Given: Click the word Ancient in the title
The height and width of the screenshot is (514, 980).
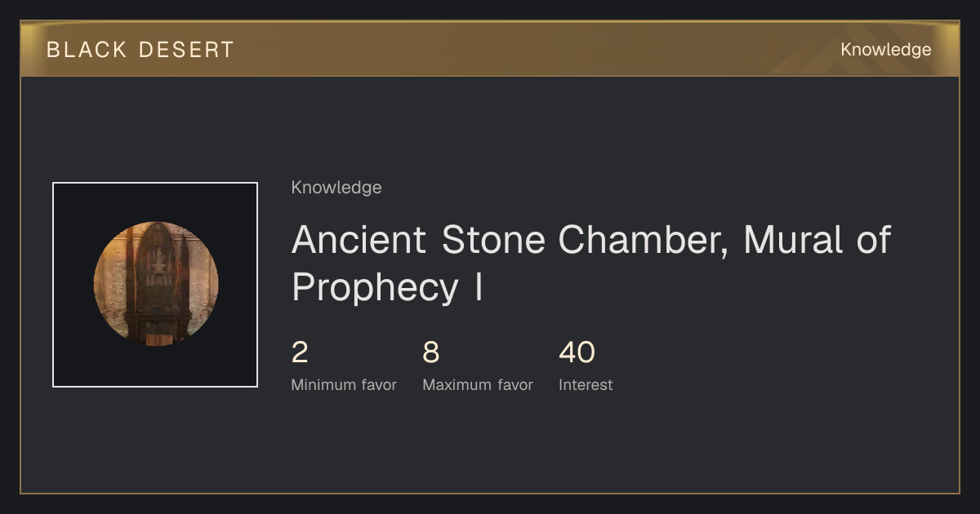Looking at the screenshot, I should pyautogui.click(x=359, y=240).
